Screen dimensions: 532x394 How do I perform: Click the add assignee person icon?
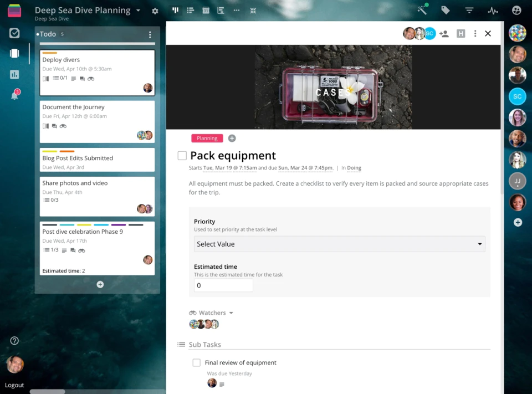pyautogui.click(x=444, y=34)
